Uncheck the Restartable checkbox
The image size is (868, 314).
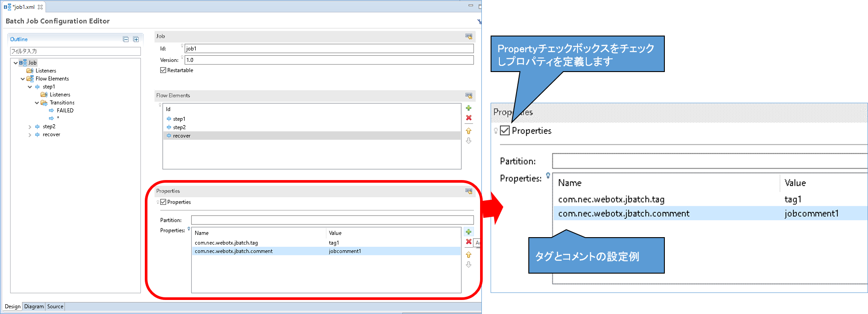163,70
